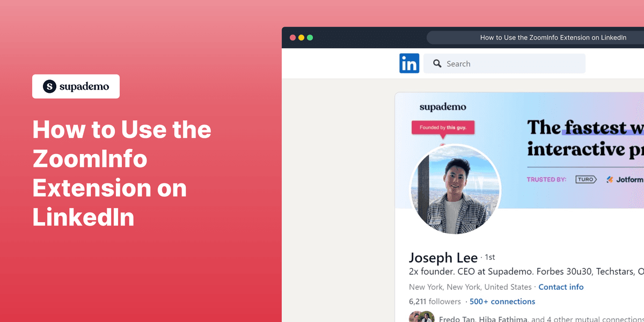Click the 1st degree connection badge
This screenshot has height=322, width=644.
489,258
